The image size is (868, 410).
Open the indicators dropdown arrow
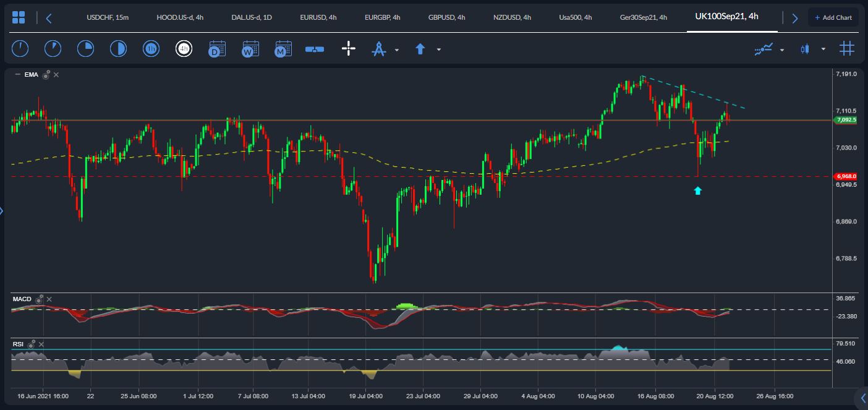782,49
